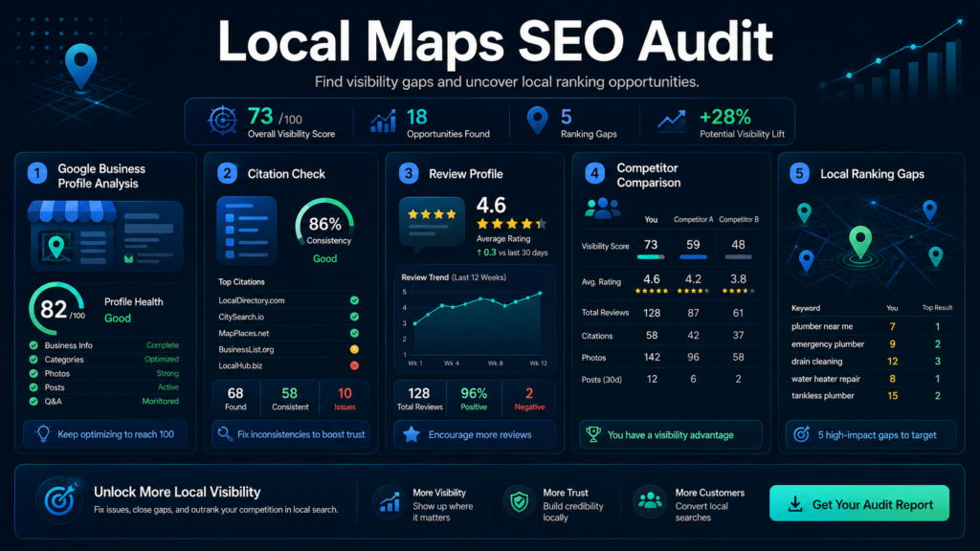980x551 pixels.
Task: Click the More Visibility chart icon
Action: tap(390, 501)
